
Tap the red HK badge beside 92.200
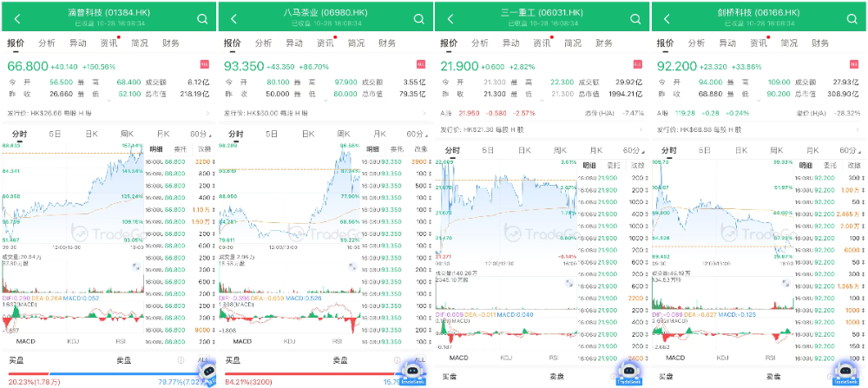coord(854,64)
